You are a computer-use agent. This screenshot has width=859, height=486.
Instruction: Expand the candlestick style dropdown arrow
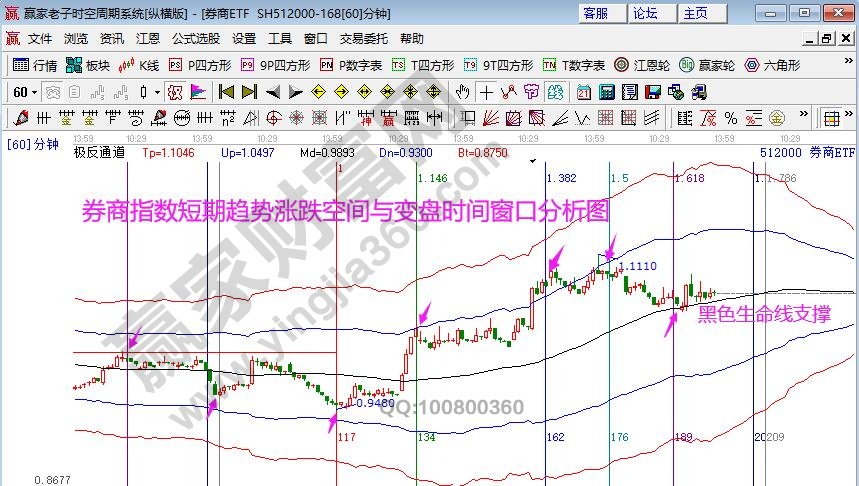click(158, 92)
